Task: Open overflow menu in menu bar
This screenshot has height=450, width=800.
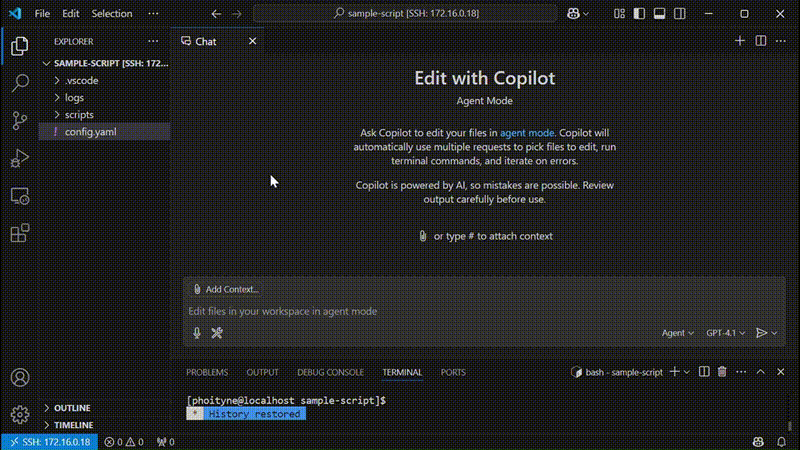Action: coord(153,14)
